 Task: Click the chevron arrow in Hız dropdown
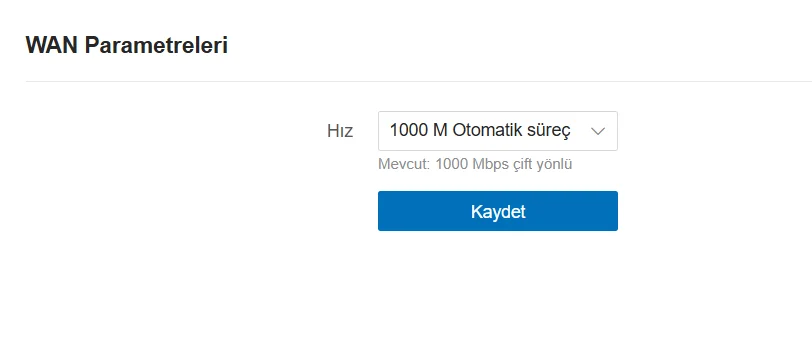pyautogui.click(x=598, y=132)
